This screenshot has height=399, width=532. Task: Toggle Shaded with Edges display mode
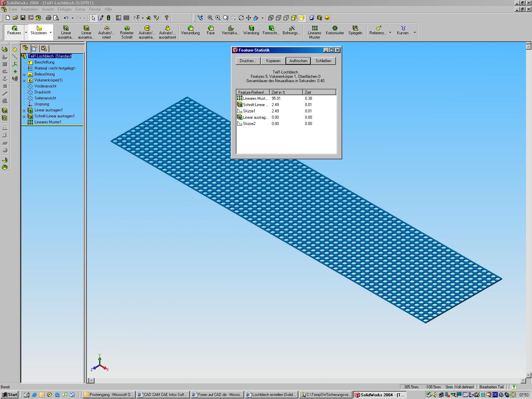tap(294, 18)
